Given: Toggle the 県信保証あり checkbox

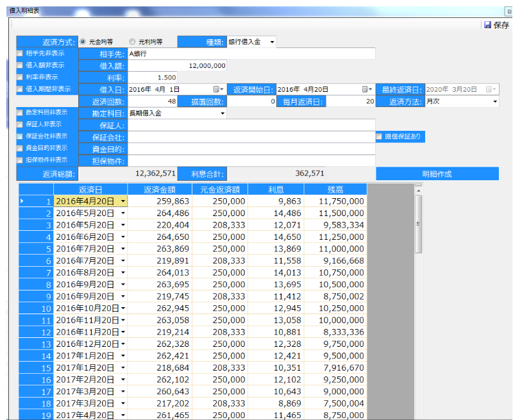Looking at the screenshot, I should 380,137.
